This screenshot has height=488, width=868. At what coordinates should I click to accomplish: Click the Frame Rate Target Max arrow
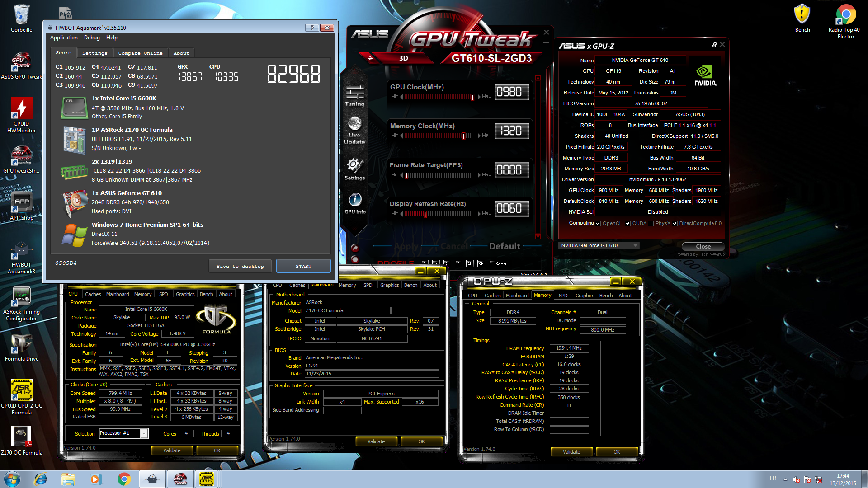coord(479,175)
